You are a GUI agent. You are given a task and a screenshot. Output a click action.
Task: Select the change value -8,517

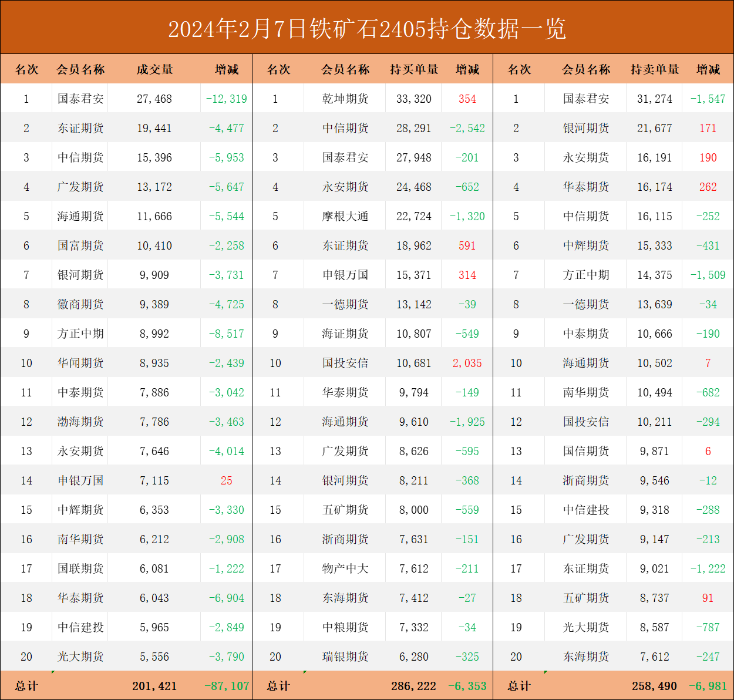pos(227,334)
